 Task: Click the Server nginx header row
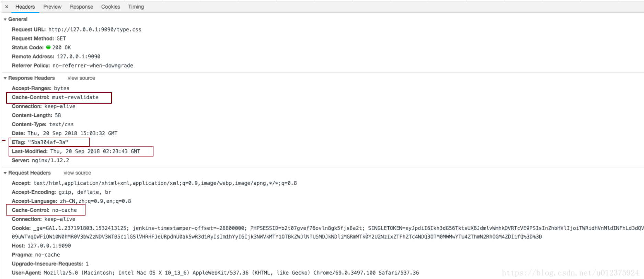pos(40,160)
